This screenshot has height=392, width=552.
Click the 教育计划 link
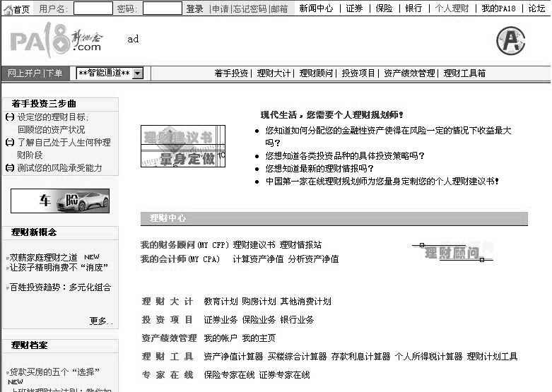coord(221,302)
